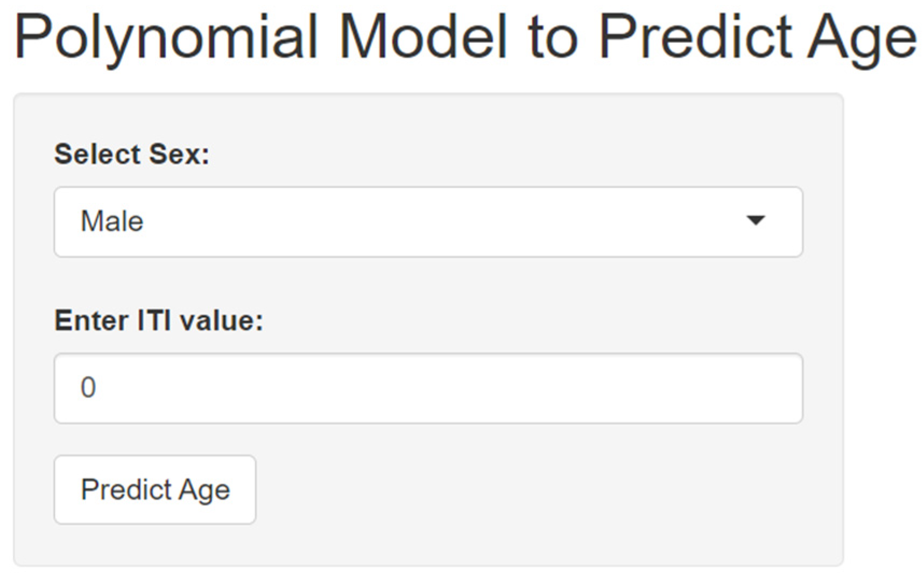Focus the Enter ITI value field
The width and height of the screenshot is (924, 583).
pyautogui.click(x=428, y=388)
